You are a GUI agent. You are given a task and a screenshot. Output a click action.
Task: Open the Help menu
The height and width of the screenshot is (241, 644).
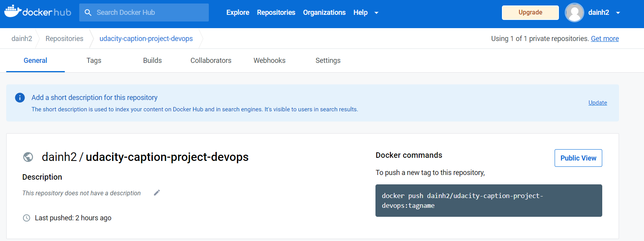(x=360, y=12)
